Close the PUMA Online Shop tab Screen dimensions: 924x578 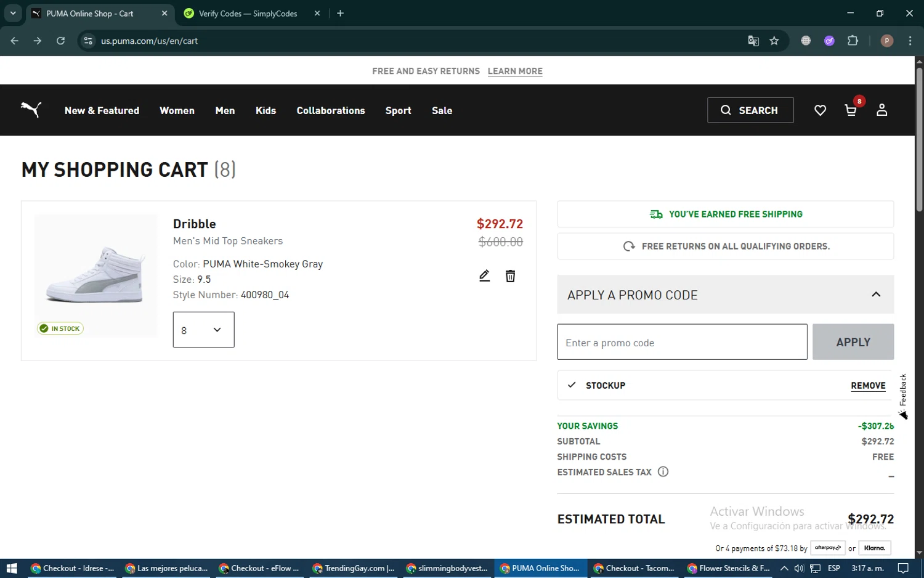(x=164, y=13)
